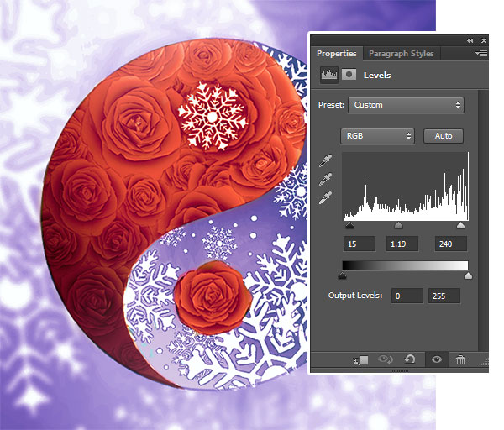
Task: Click the black output levels slider
Action: (343, 275)
